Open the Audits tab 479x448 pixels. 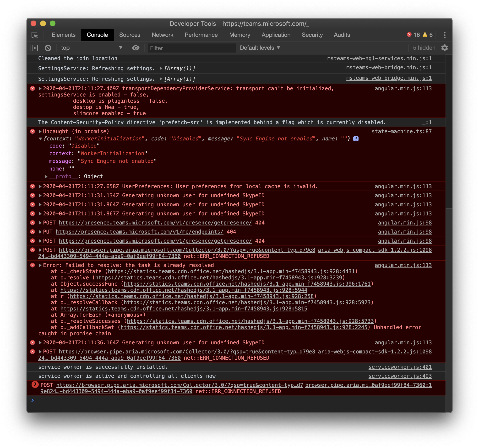[342, 35]
